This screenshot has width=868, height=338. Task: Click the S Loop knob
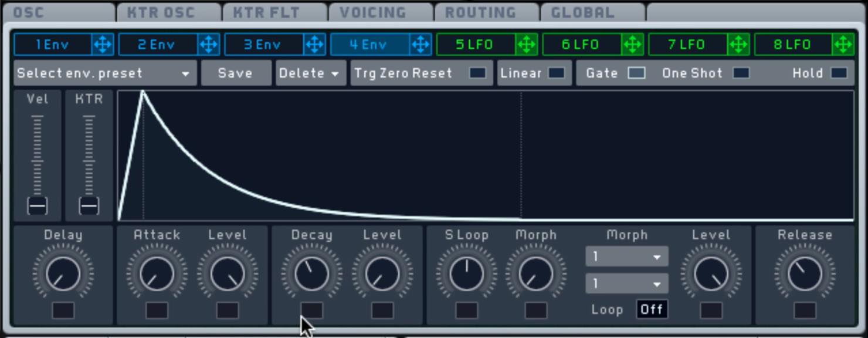467,273
